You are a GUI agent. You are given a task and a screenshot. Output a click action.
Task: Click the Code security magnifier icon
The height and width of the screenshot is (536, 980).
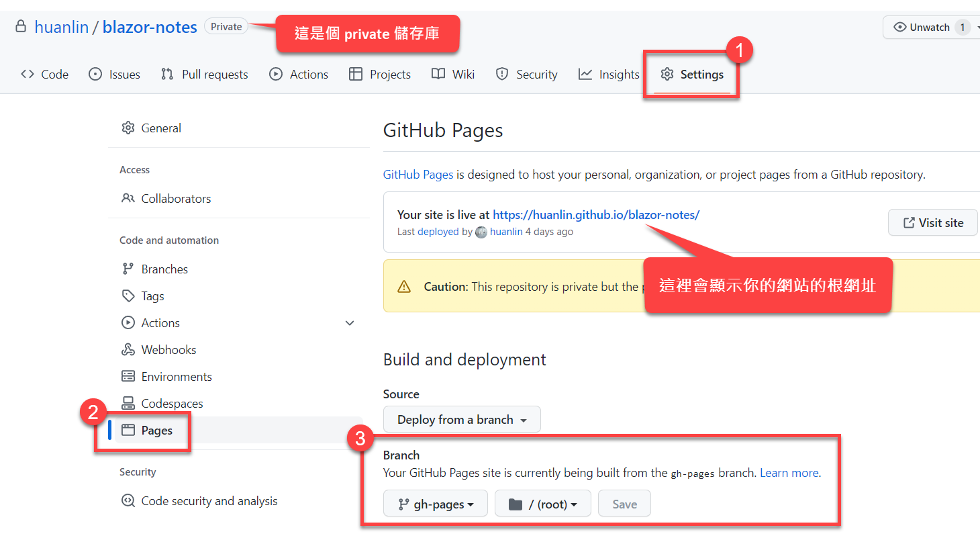(x=128, y=500)
